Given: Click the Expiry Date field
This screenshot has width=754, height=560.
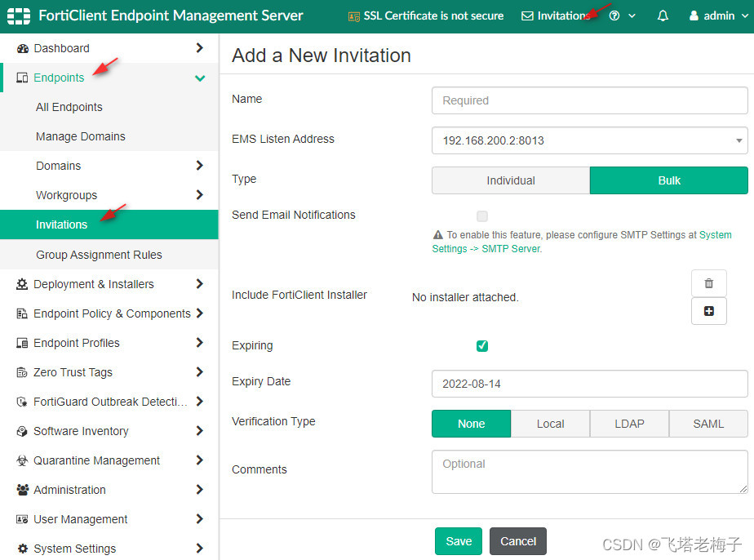Looking at the screenshot, I should coord(589,384).
